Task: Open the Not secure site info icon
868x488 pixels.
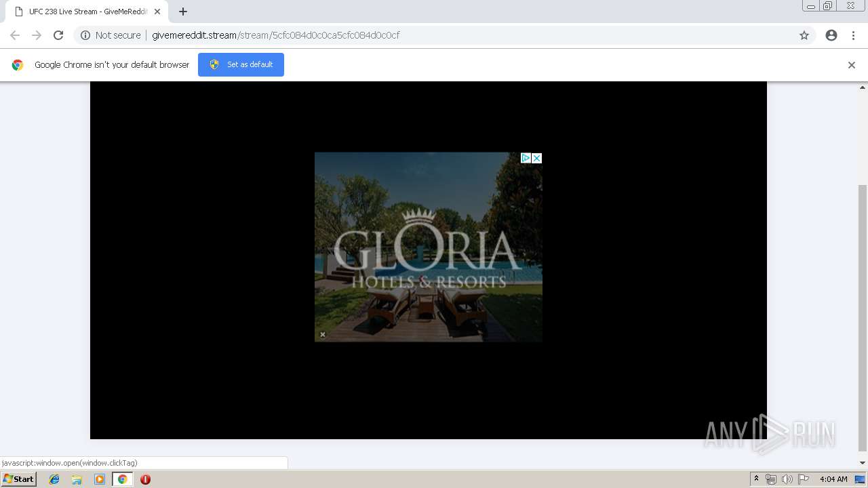Action: click(x=85, y=35)
